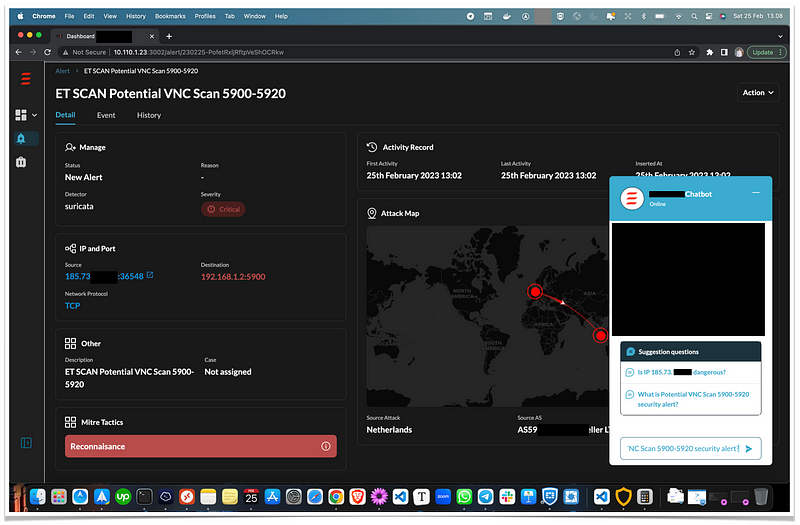Select the Detail tab
Viewport: 800px width, 525px height.
[x=65, y=115]
